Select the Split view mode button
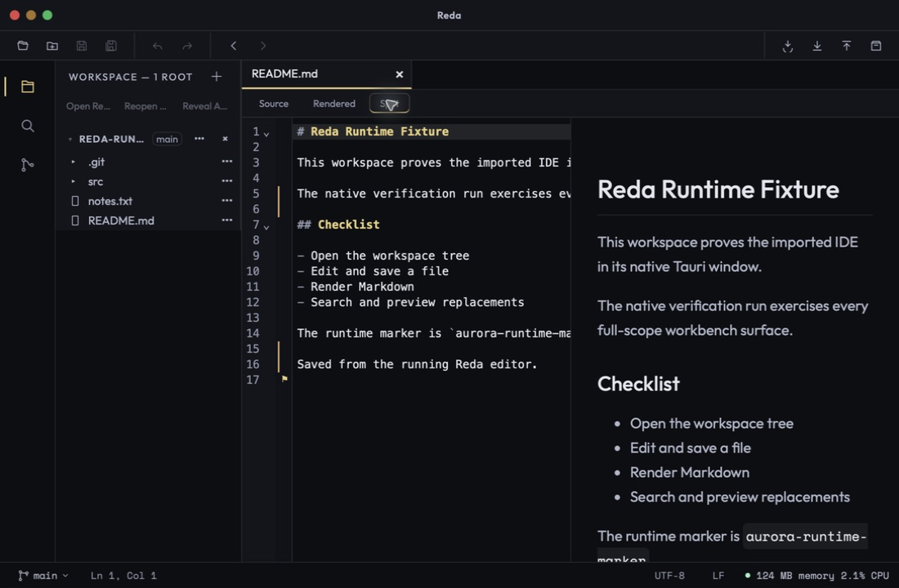This screenshot has width=899, height=588. click(x=389, y=104)
